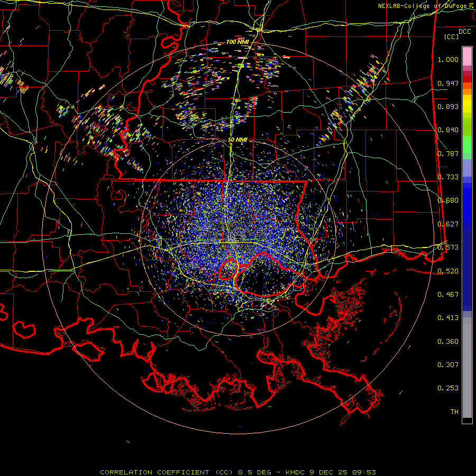Select the 0.573 legend value
476x476 pixels.
448,248
